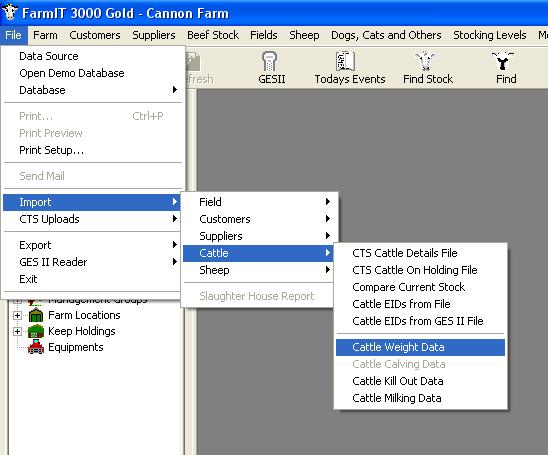Open the Fields menu
Screen dimensions: 548x455
[x=264, y=35]
